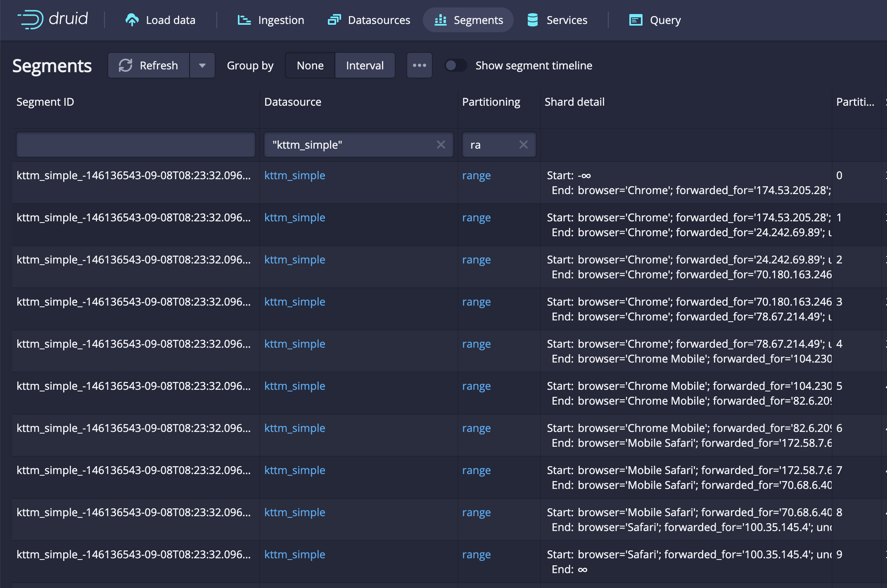Image resolution: width=887 pixels, height=588 pixels.
Task: Click the Query console icon
Action: 636,20
